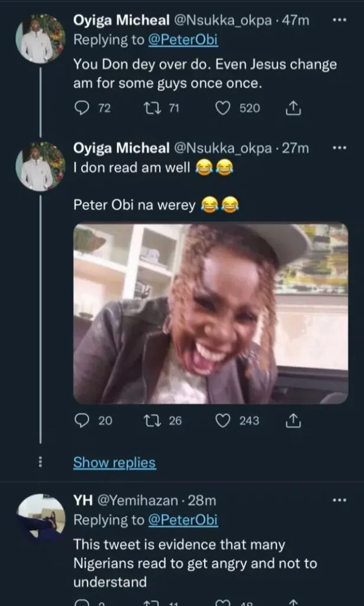Like the tweet with 520 likes
Screen dimensions: 364x606
[x=223, y=108]
